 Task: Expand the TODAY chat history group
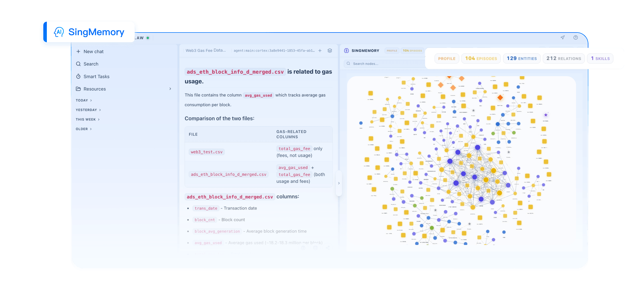point(84,100)
